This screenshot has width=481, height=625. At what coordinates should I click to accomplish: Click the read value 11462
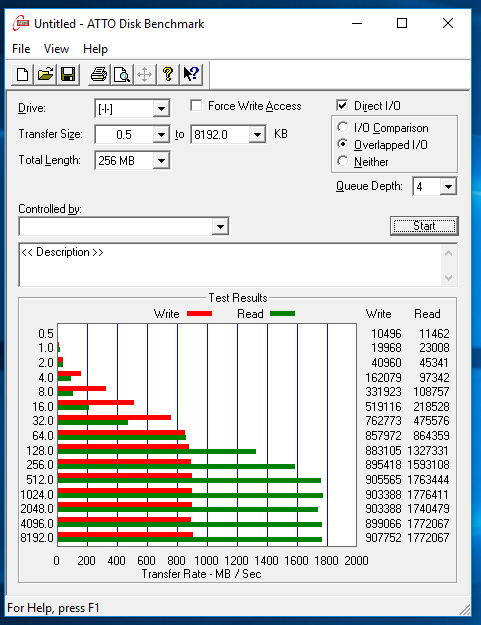tap(434, 334)
